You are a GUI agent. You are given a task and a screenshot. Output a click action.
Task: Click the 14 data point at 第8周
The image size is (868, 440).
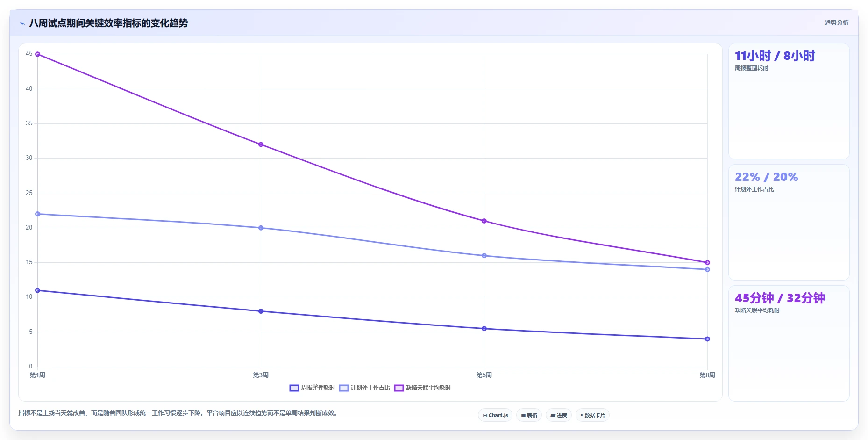pos(707,269)
